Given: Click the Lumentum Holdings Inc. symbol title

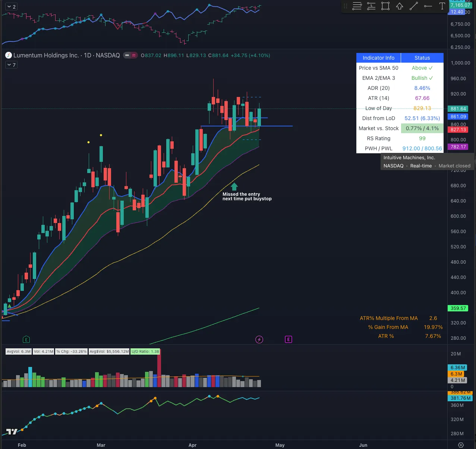Looking at the screenshot, I should [x=46, y=56].
